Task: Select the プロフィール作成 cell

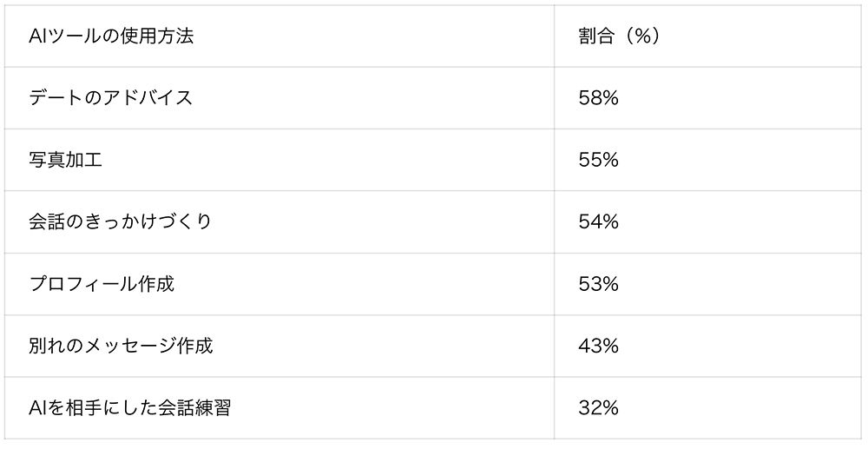Action: click(102, 284)
